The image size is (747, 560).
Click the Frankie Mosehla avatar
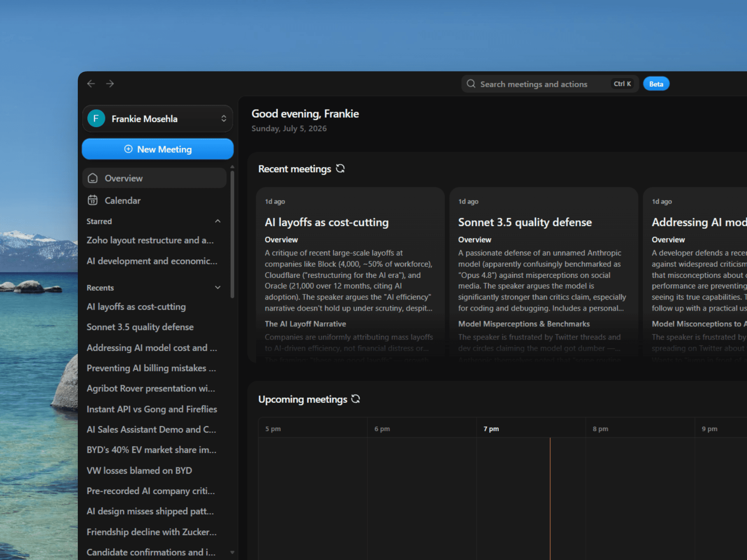pos(96,119)
